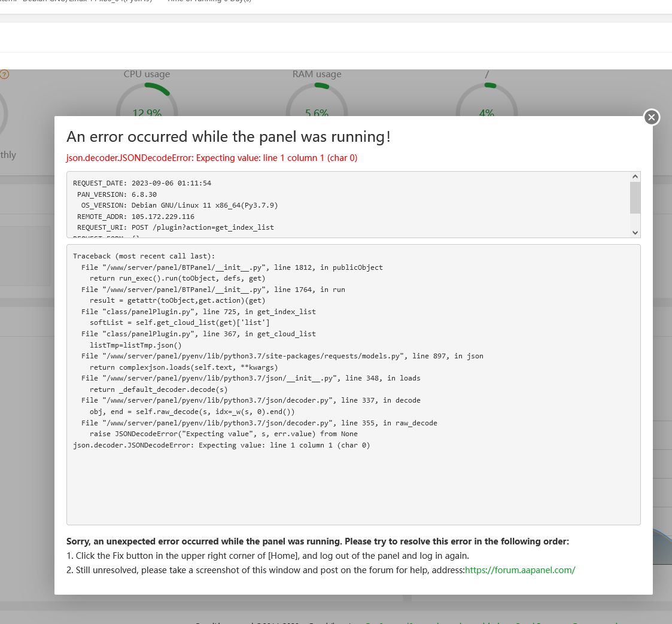
Task: Click the orange help question mark icon
Action: [4, 74]
